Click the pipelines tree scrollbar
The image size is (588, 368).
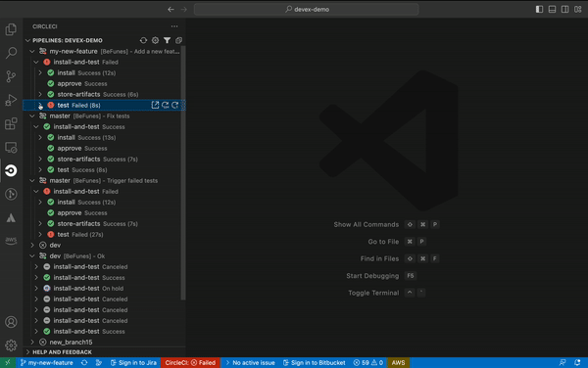coord(183,173)
